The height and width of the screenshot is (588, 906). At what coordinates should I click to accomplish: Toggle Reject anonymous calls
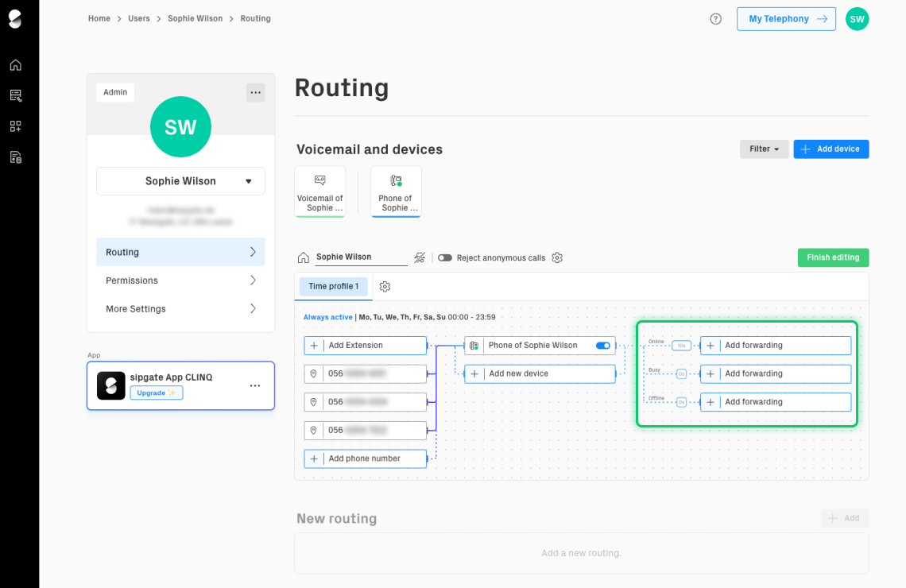pyautogui.click(x=445, y=257)
